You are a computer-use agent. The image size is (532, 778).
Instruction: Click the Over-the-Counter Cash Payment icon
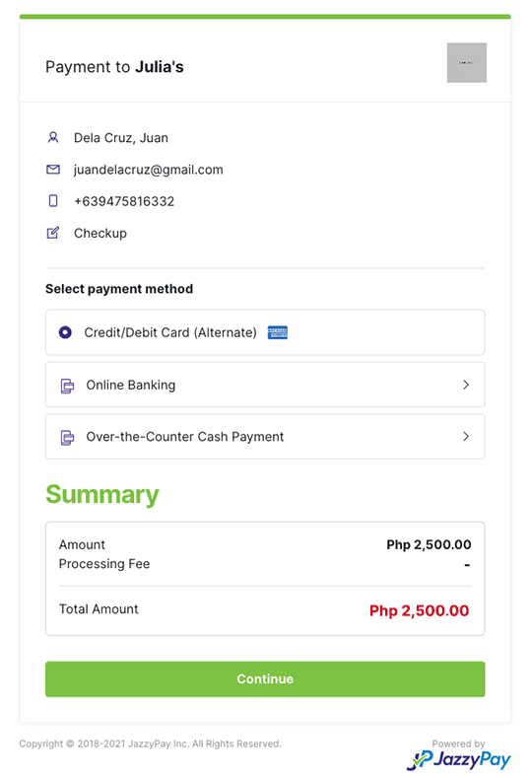[x=67, y=437]
